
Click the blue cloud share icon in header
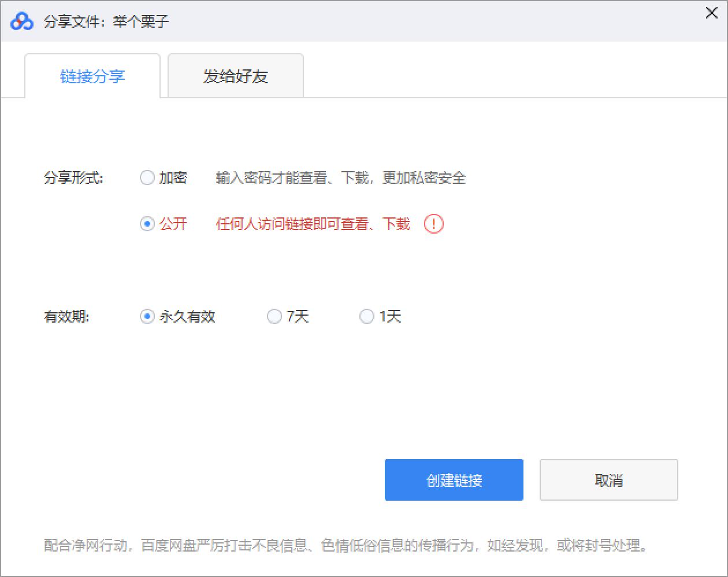coord(21,21)
